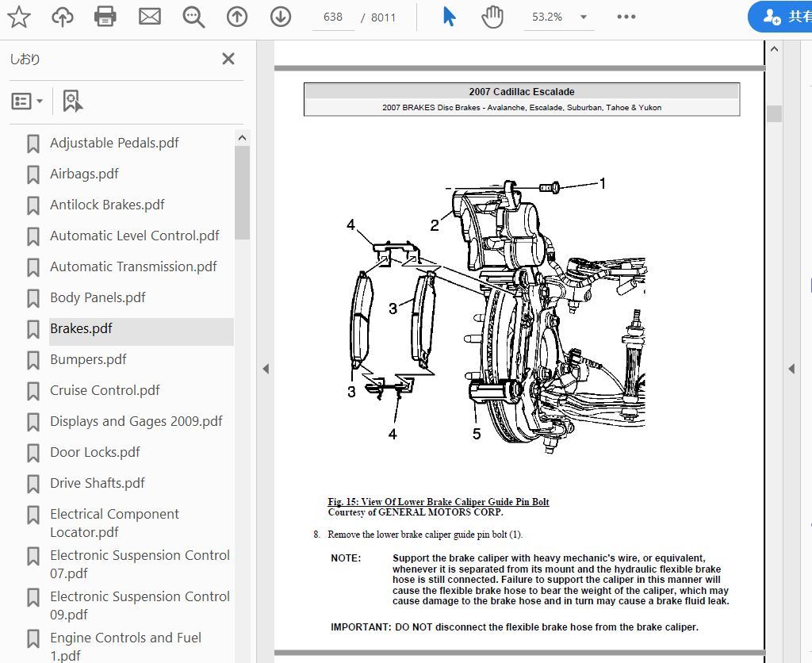Image resolution: width=812 pixels, height=663 pixels.
Task: Expand right tools pane arrow
Action: point(791,369)
